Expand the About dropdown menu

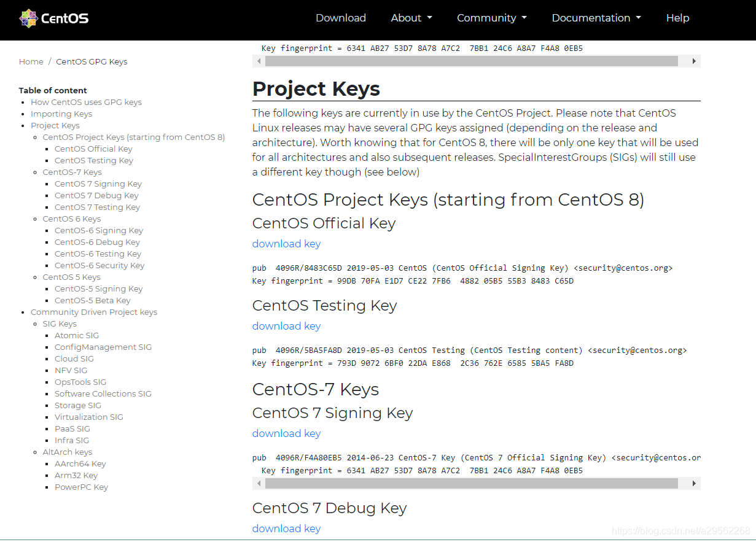[411, 18]
